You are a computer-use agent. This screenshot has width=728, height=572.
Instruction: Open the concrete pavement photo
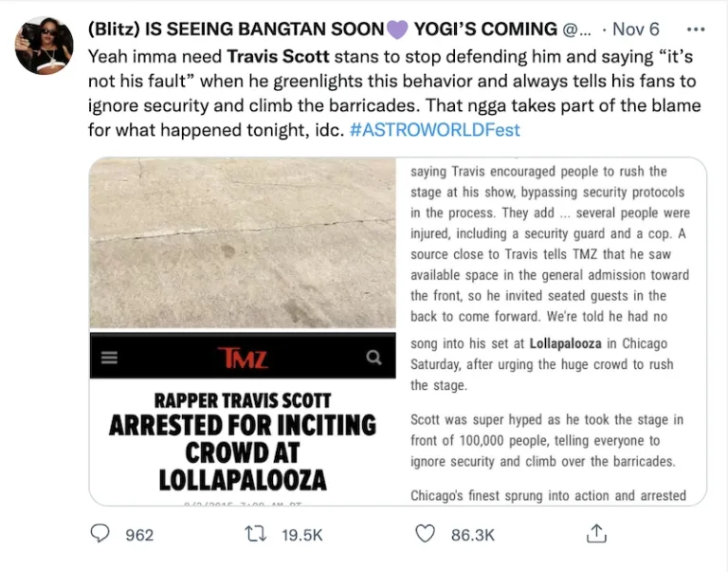(243, 244)
